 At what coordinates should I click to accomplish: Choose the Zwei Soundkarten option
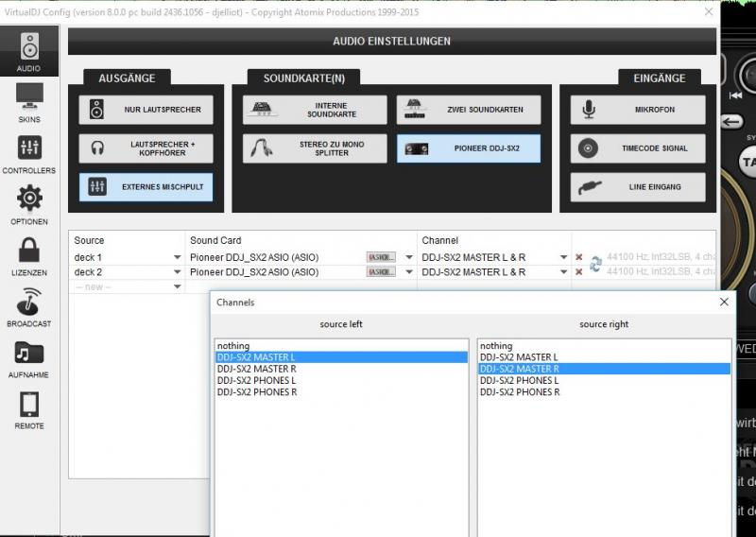click(469, 110)
